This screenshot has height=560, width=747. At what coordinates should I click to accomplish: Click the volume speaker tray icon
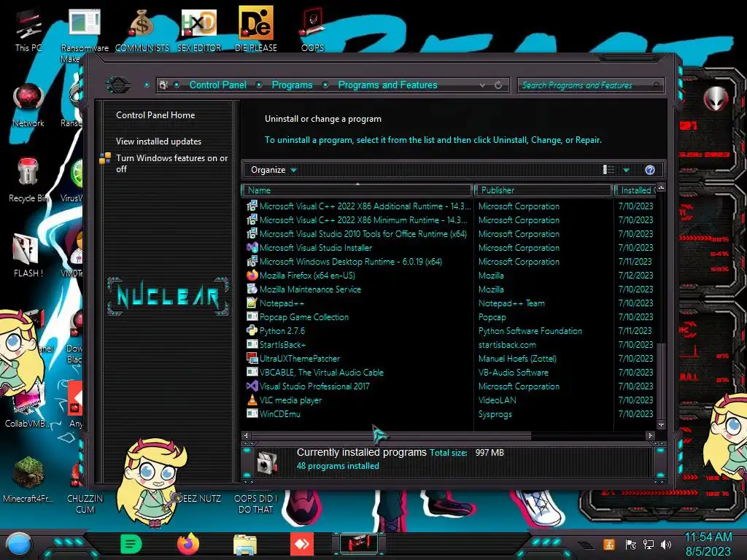pyautogui.click(x=666, y=545)
